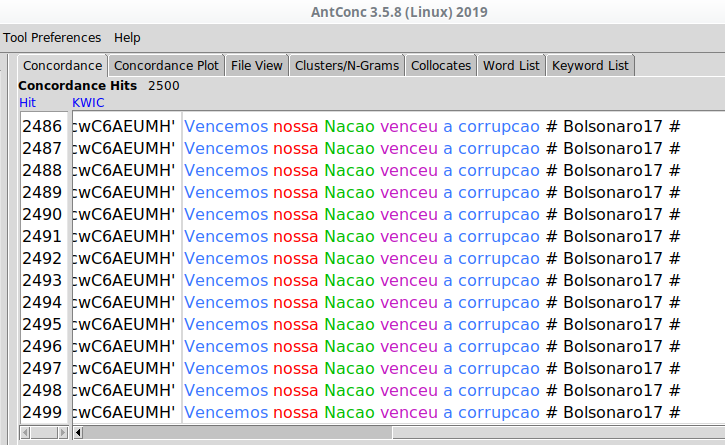The height and width of the screenshot is (445, 725).
Task: Click the Hit column header
Action: coord(27,102)
